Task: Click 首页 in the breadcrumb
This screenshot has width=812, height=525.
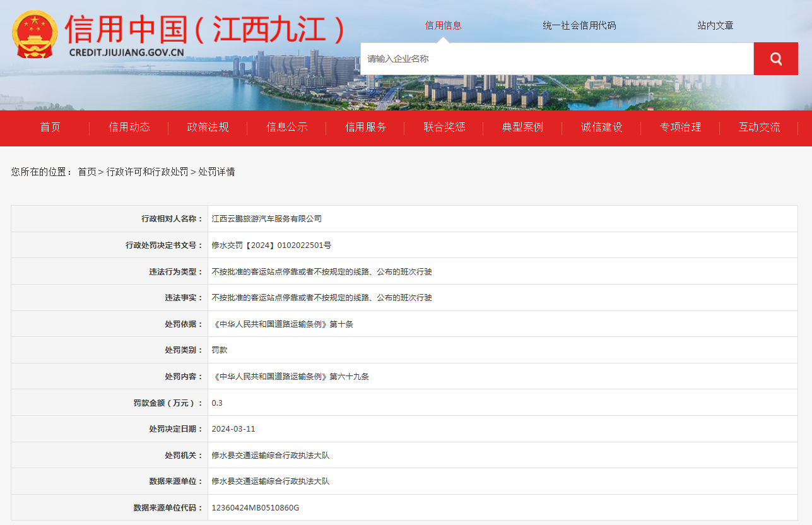Action: [87, 172]
